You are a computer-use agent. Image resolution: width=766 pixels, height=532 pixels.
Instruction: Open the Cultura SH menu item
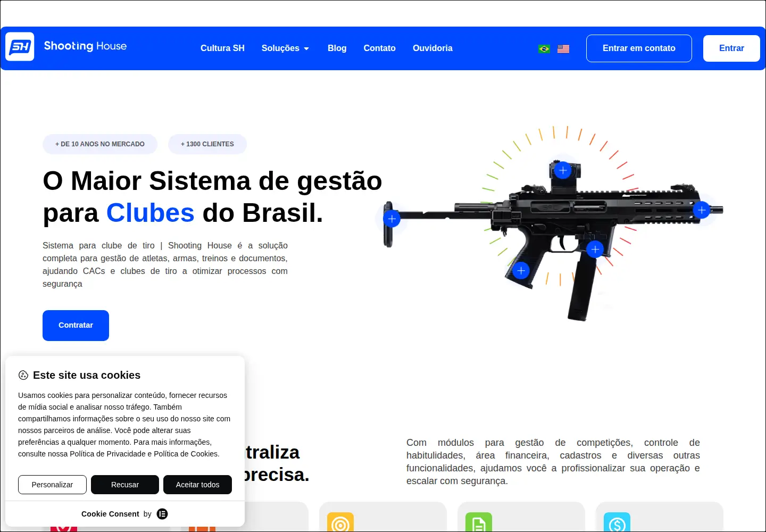pyautogui.click(x=222, y=48)
